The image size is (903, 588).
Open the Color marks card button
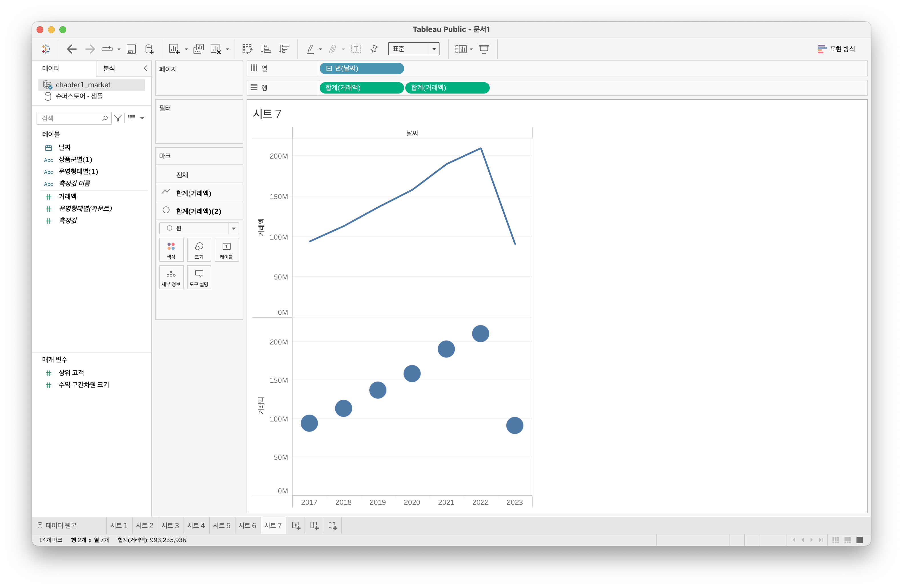point(171,250)
